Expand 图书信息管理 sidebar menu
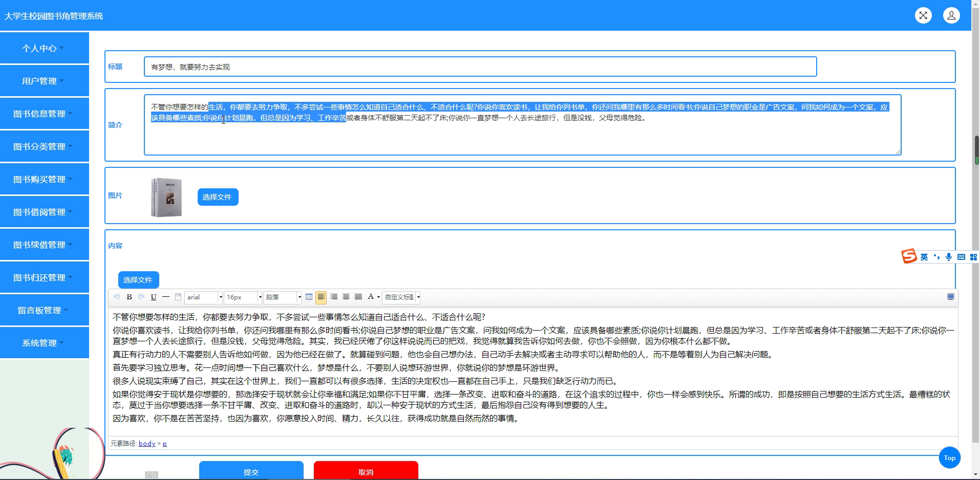This screenshot has width=980, height=480. pos(45,114)
